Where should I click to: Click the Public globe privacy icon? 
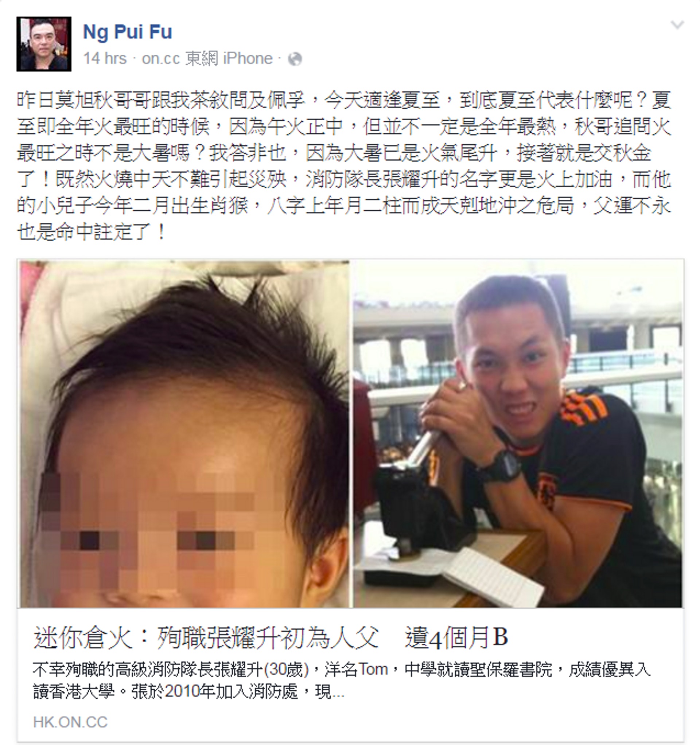[x=295, y=59]
